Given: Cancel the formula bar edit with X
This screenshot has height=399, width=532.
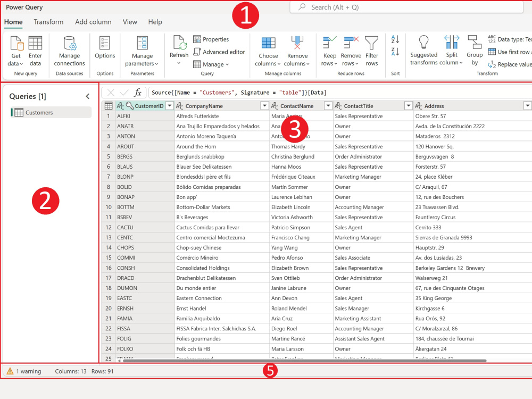Looking at the screenshot, I should pos(111,92).
